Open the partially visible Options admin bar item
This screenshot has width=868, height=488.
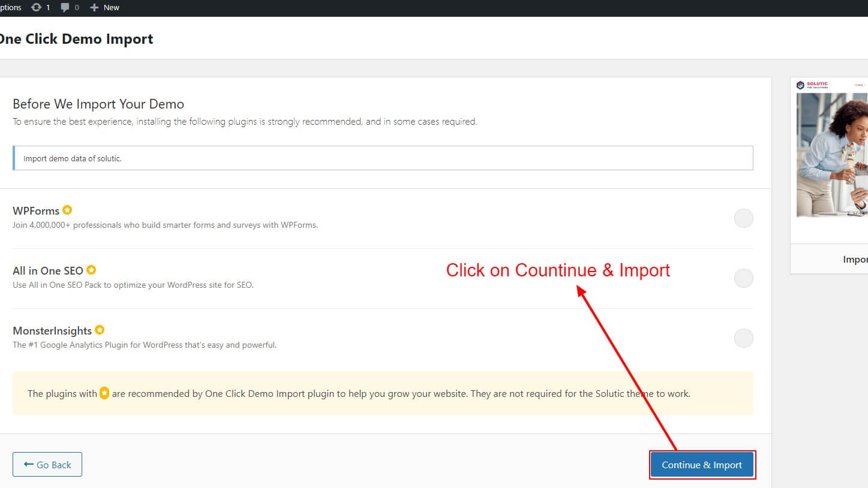click(x=10, y=8)
